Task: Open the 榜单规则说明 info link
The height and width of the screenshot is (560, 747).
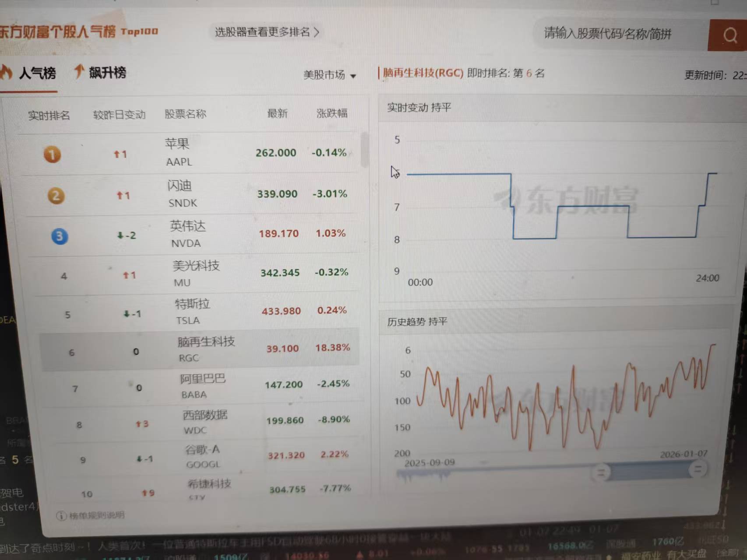Action: [91, 515]
